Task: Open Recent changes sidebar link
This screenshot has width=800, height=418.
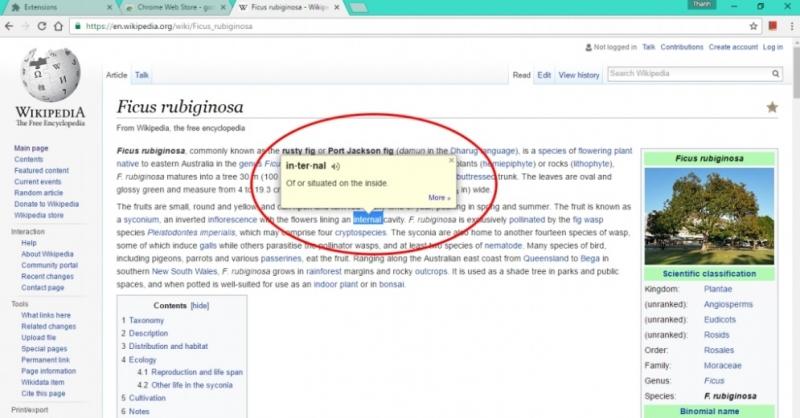Action: pyautogui.click(x=47, y=277)
